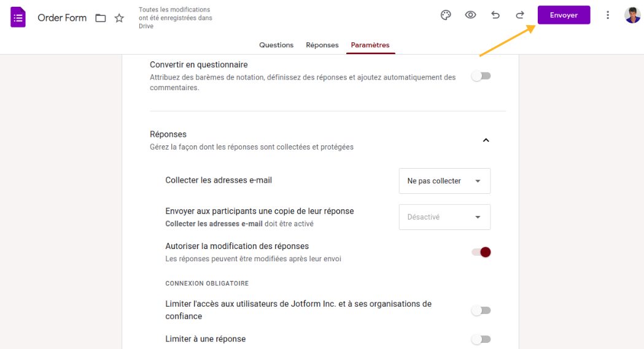The height and width of the screenshot is (349, 644).
Task: Open the Désactivé dropdown
Action: [444, 217]
